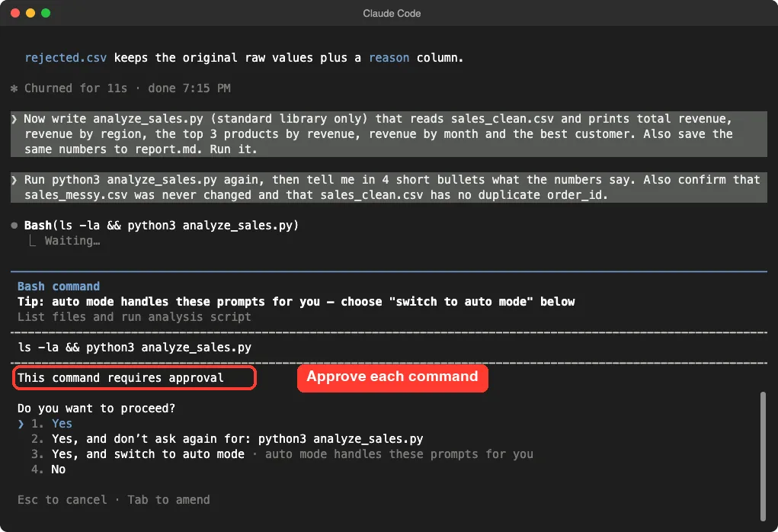Click the green maximize window button

[x=46, y=13]
